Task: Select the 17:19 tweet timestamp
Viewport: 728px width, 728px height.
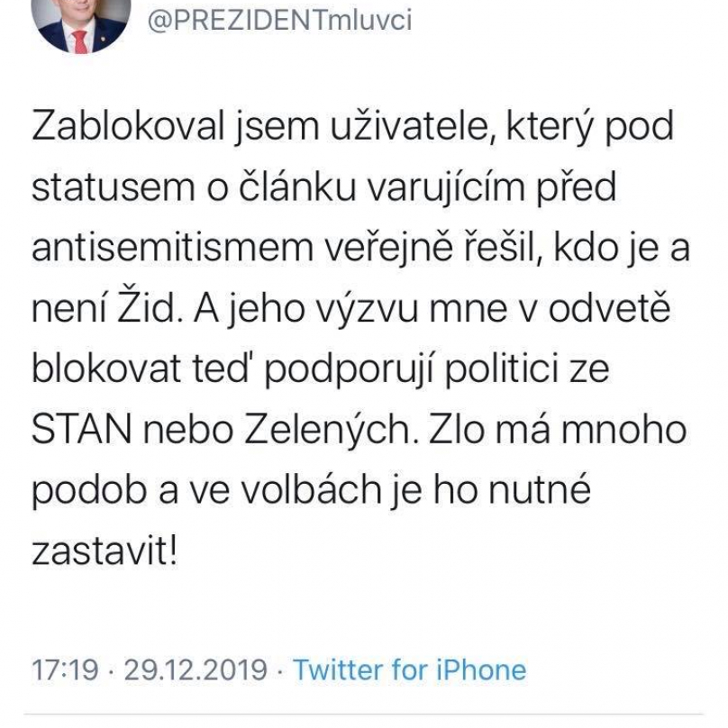Action: pyautogui.click(x=65, y=670)
